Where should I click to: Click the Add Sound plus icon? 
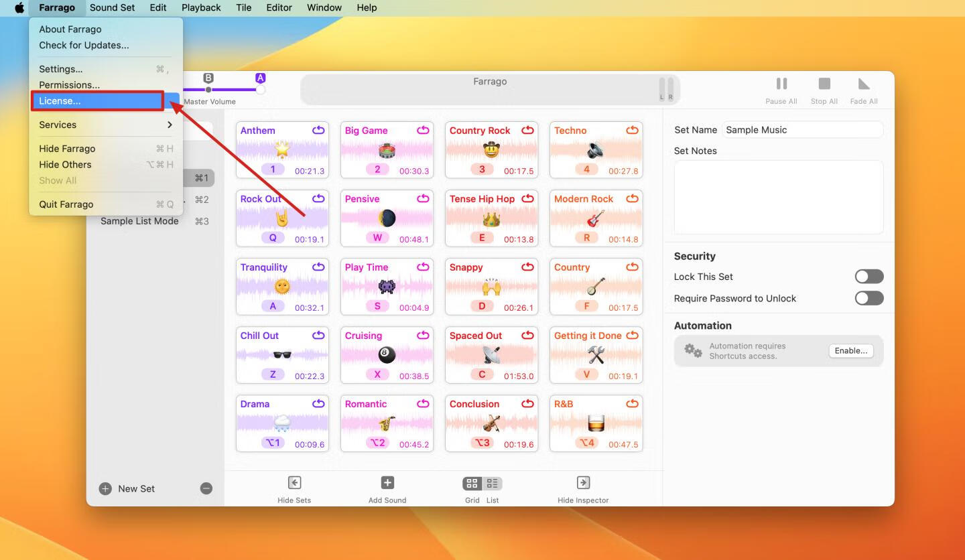point(387,483)
